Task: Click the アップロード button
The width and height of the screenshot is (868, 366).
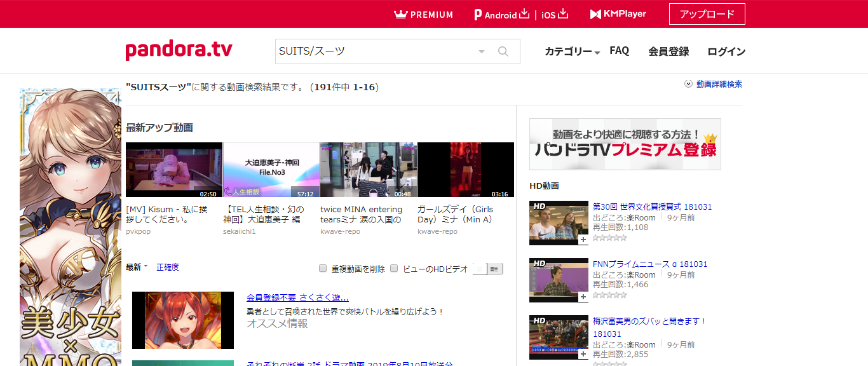Action: tap(707, 14)
